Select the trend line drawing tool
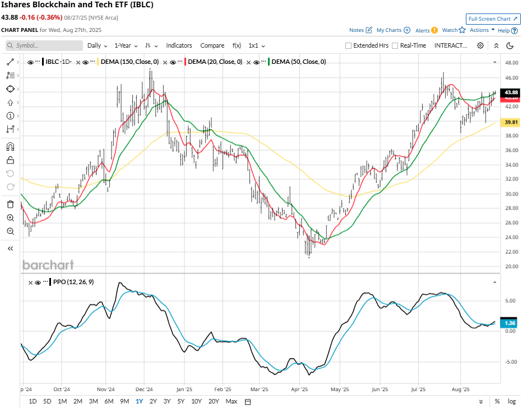Image resolution: width=532 pixels, height=413 pixels. click(x=10, y=62)
